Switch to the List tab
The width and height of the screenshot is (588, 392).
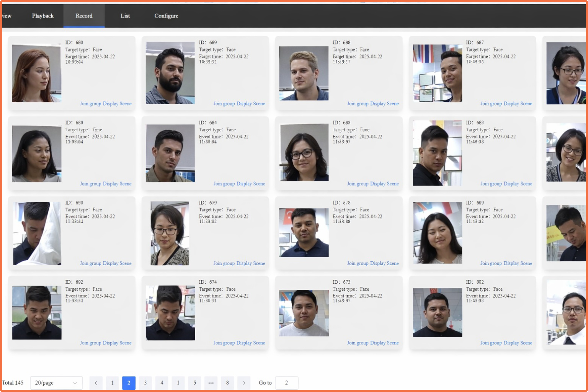click(125, 16)
